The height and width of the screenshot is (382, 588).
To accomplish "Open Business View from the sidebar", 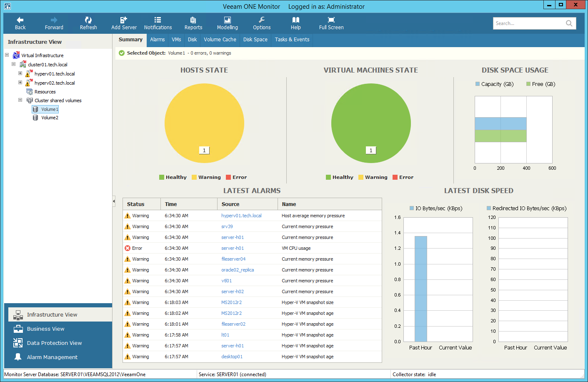I will pos(45,329).
